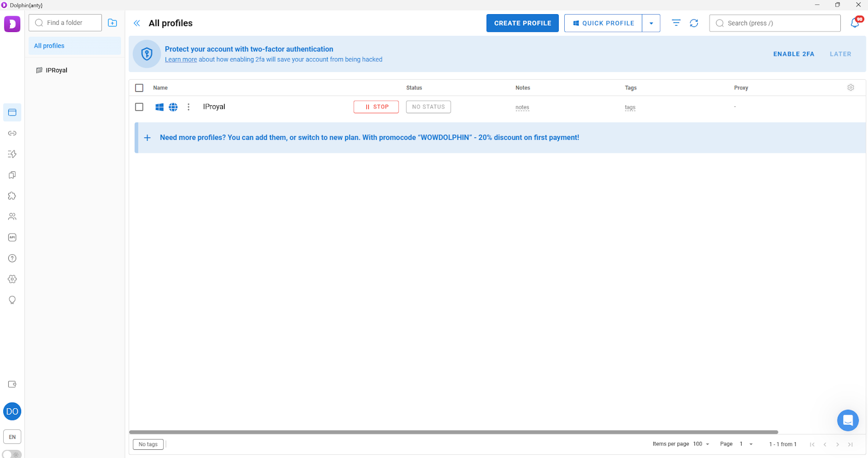Viewport: 868px width, 458px height.
Task: Check the select-all profiles checkbox
Action: pyautogui.click(x=139, y=88)
